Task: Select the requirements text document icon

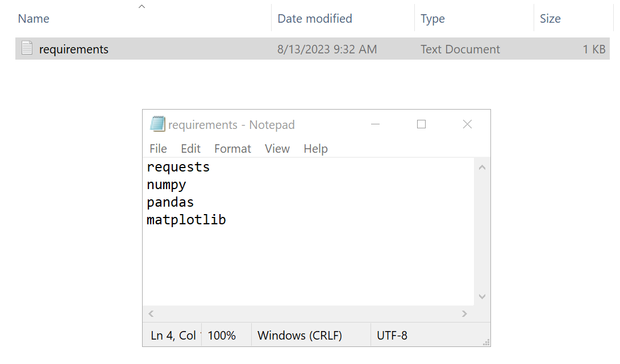Action: pos(27,49)
